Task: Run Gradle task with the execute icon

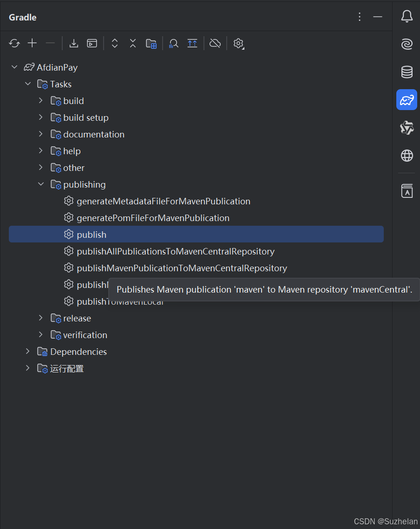Action: 92,43
